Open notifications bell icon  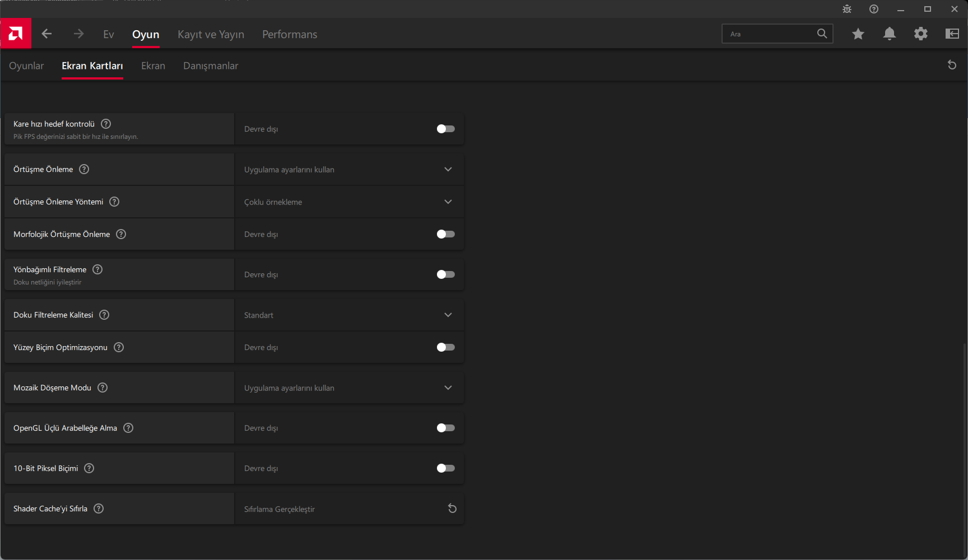889,34
